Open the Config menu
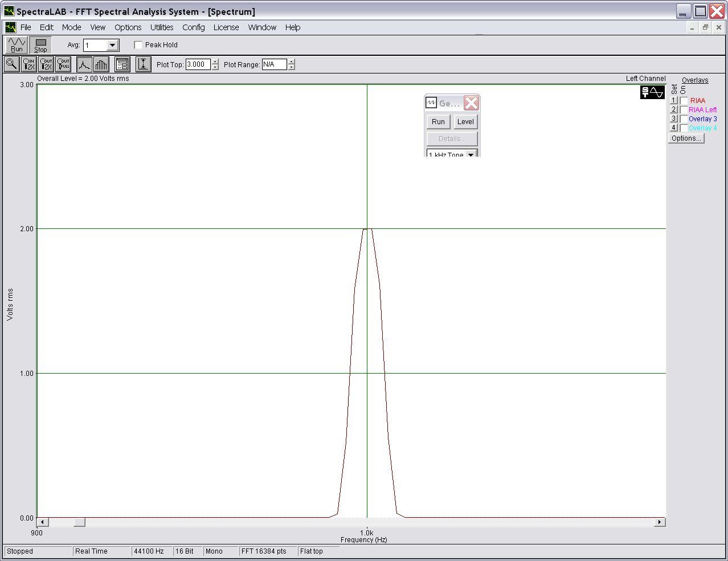 click(x=194, y=27)
